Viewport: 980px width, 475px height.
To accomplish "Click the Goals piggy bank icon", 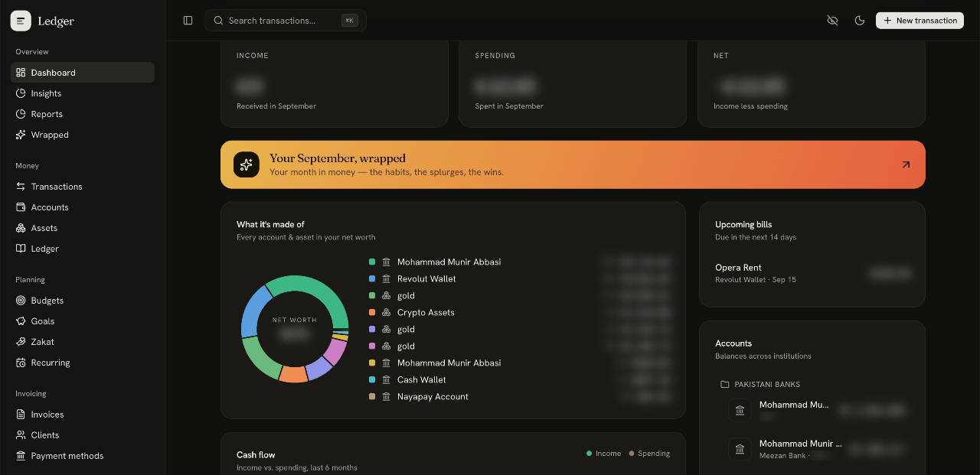I will tap(21, 321).
